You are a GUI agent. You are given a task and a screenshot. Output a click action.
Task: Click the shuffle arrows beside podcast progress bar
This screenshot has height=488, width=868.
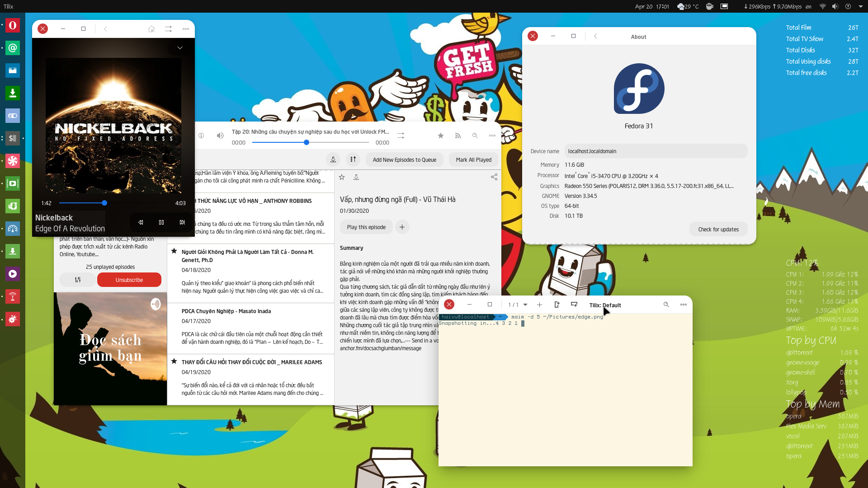tap(401, 136)
